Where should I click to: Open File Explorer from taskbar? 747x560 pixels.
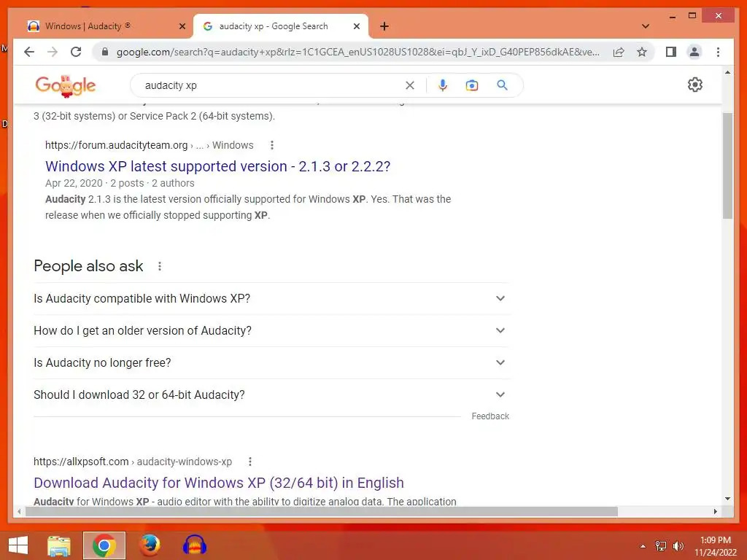[59, 545]
